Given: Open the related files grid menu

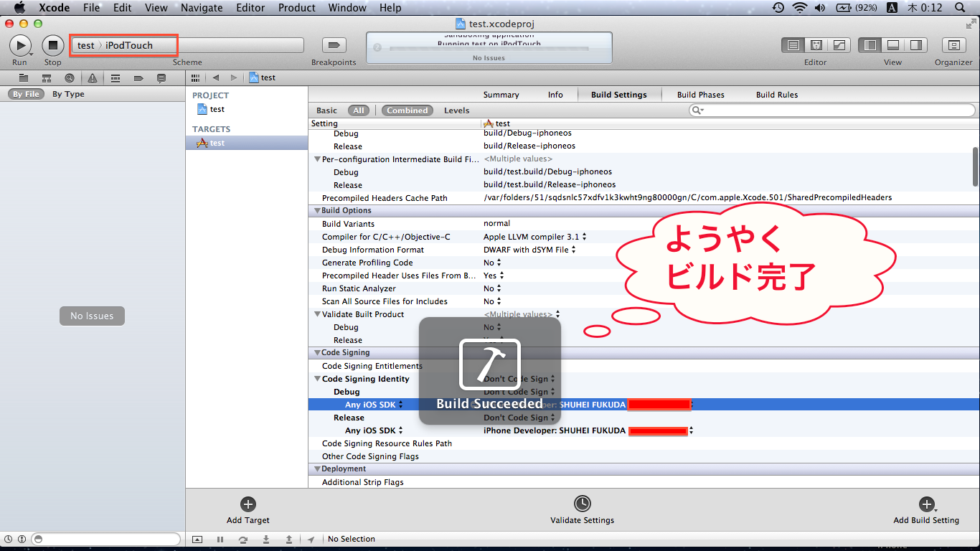Looking at the screenshot, I should pos(196,77).
